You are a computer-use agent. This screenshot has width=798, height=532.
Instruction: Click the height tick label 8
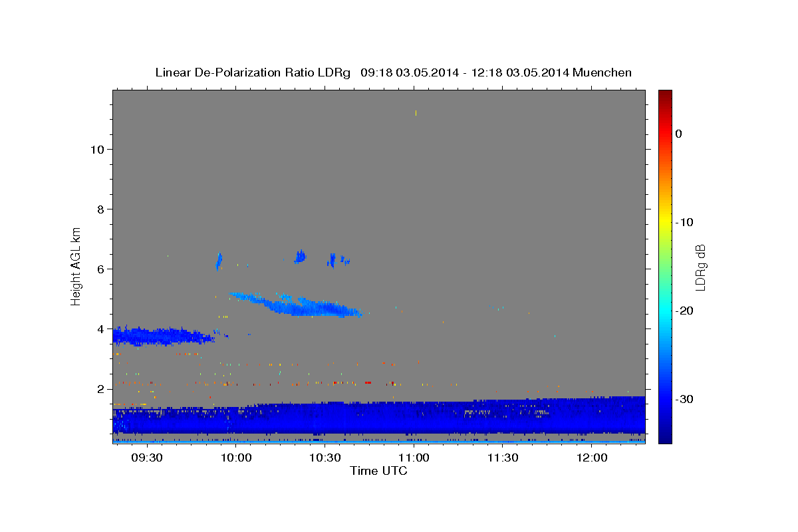click(x=101, y=209)
